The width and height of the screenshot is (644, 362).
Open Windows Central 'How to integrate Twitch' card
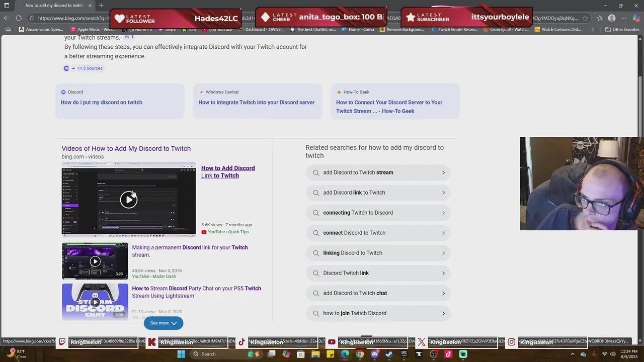point(257,103)
